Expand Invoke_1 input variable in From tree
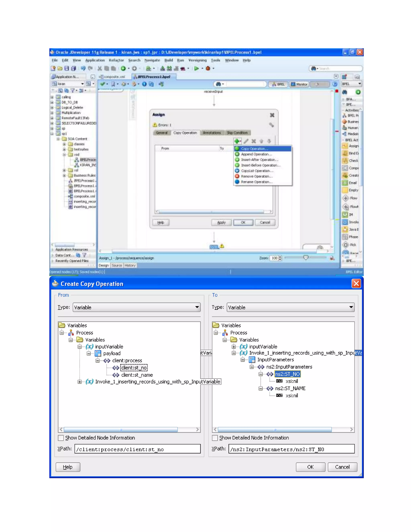This screenshot has width=411, height=532. (80, 382)
